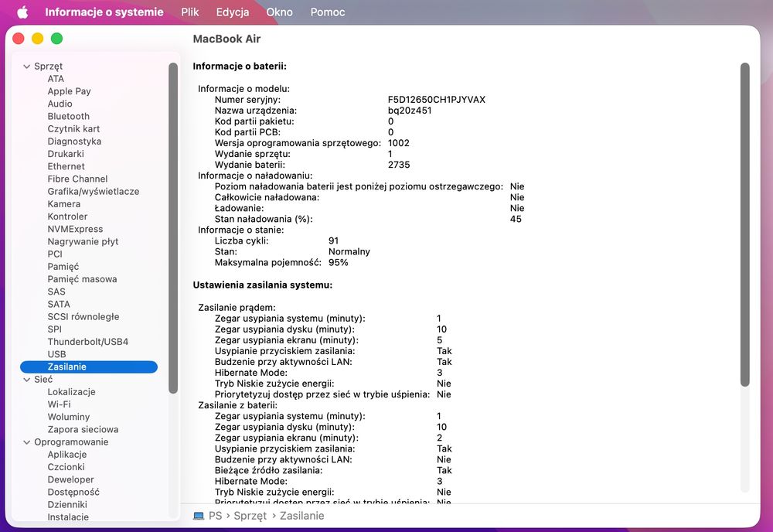
Task: Select PCI in the sidebar
Action: pos(55,254)
